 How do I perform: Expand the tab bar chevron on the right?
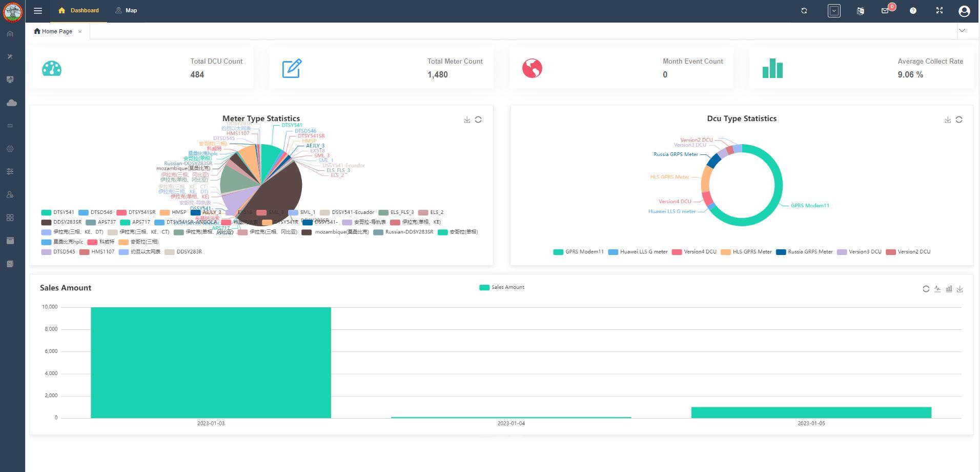962,31
